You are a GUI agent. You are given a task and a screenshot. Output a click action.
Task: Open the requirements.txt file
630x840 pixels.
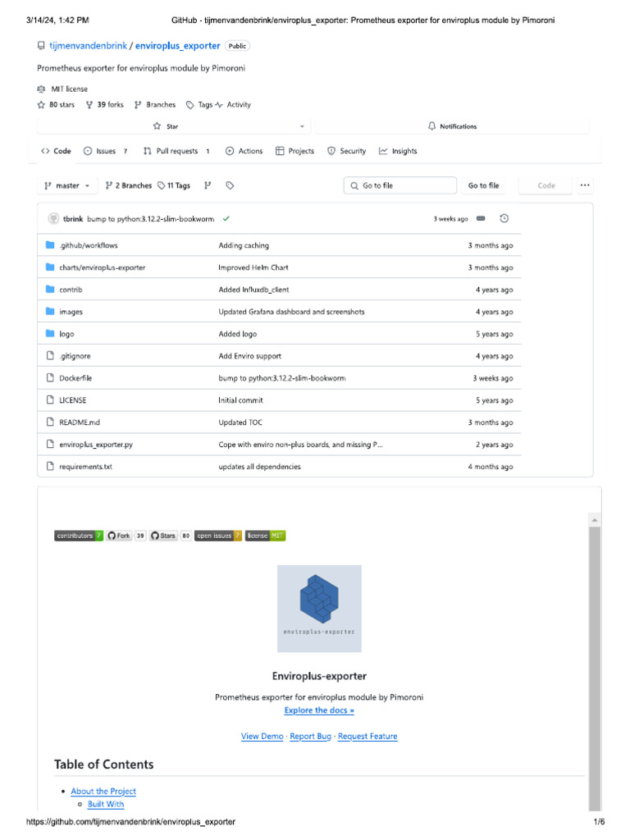85,467
